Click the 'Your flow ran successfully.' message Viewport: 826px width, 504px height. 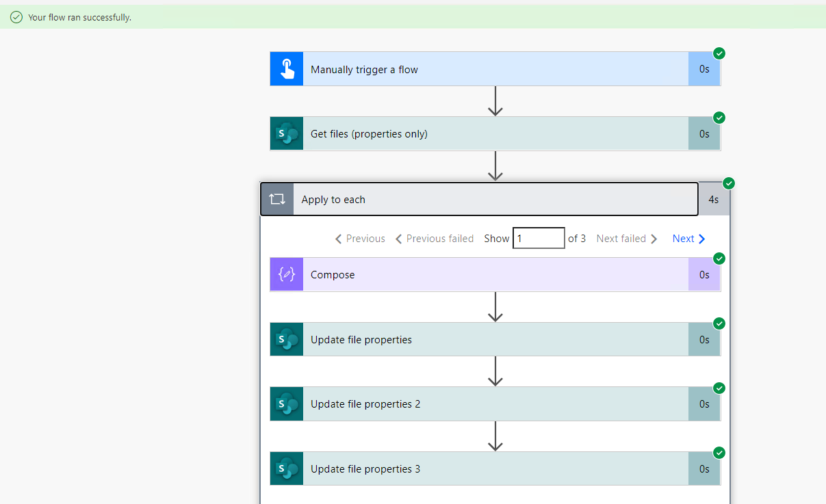[79, 17]
